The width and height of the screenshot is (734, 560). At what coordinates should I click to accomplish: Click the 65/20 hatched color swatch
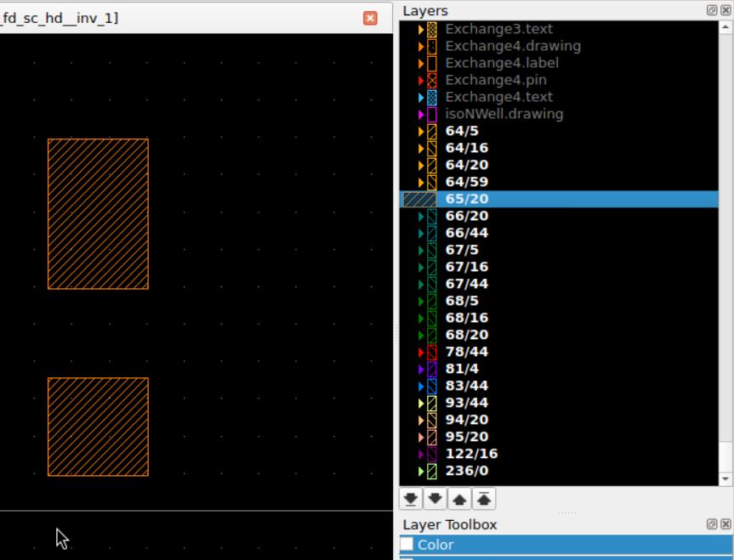coord(419,199)
